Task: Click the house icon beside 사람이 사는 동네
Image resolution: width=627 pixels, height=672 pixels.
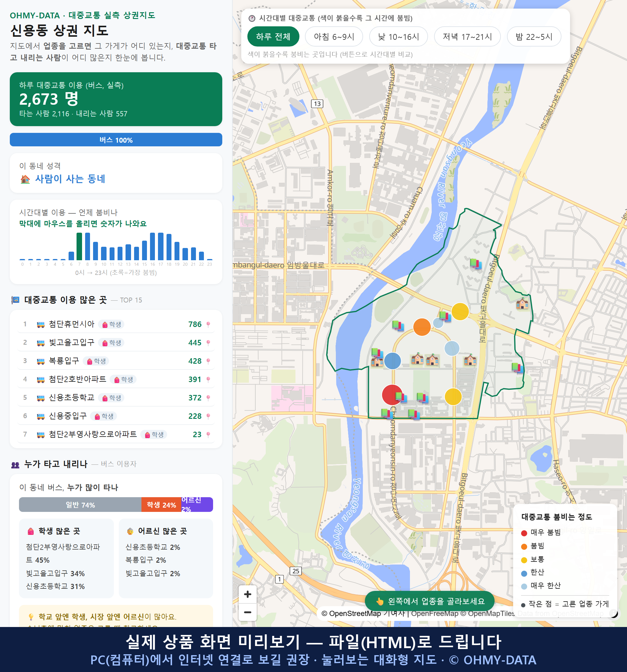Action: (25, 179)
